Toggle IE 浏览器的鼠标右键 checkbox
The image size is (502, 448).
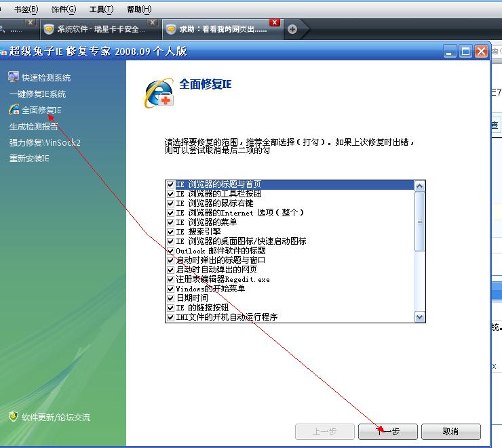tap(171, 203)
